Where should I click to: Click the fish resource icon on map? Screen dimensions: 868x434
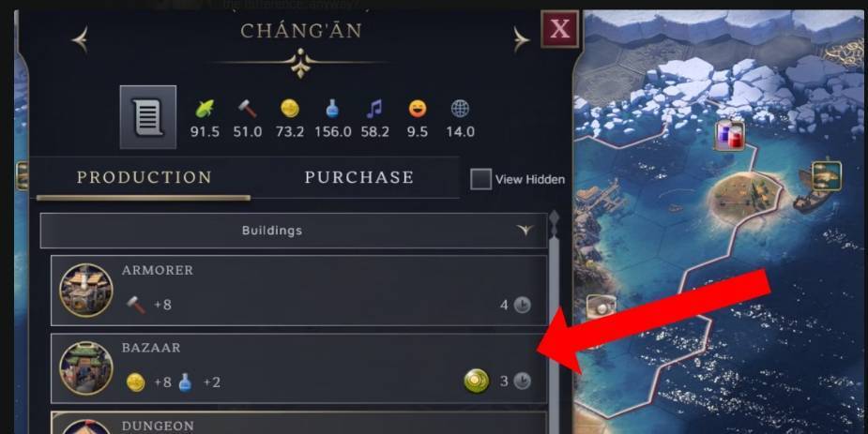tap(827, 176)
